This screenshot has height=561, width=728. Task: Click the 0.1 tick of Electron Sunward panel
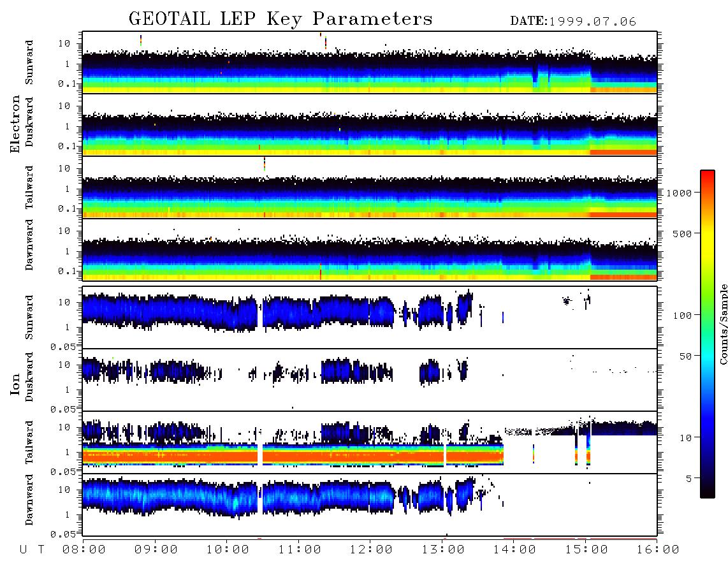pyautogui.click(x=67, y=84)
